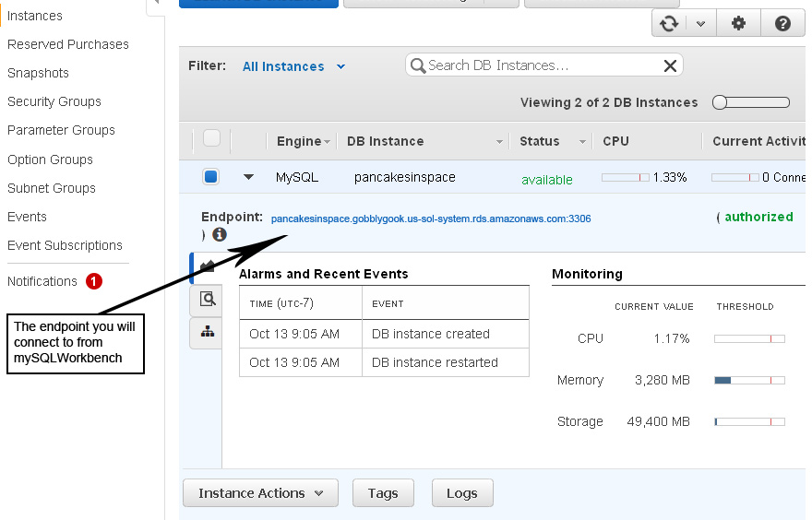
Task: Click the available status of pancakesinspace
Action: pyautogui.click(x=547, y=180)
